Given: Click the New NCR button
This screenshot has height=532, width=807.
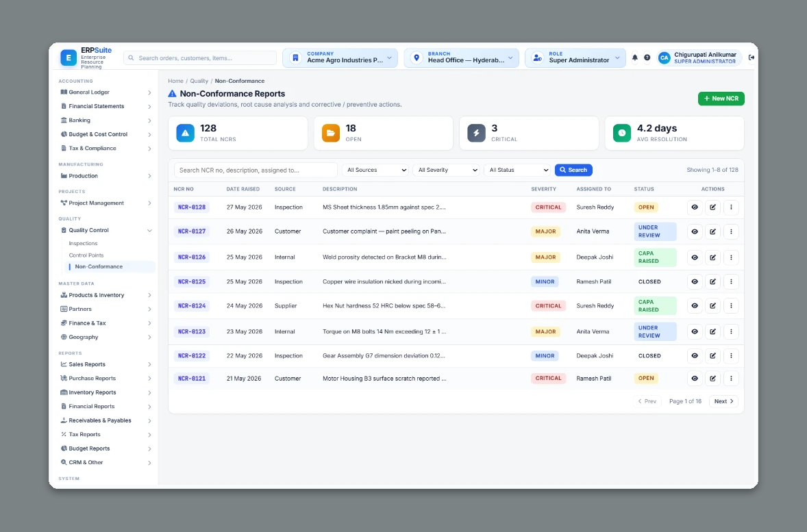Looking at the screenshot, I should coord(721,99).
